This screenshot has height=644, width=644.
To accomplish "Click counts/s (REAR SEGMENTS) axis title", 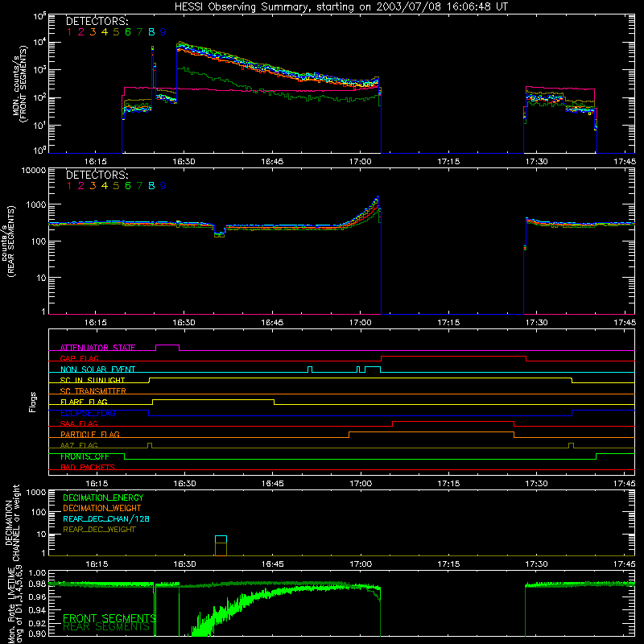I will point(9,242).
